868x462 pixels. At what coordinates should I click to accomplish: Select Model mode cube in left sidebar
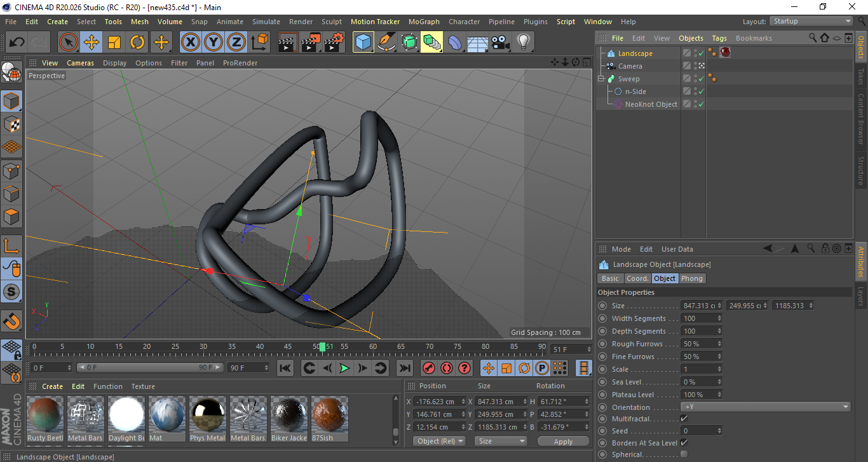(11, 101)
